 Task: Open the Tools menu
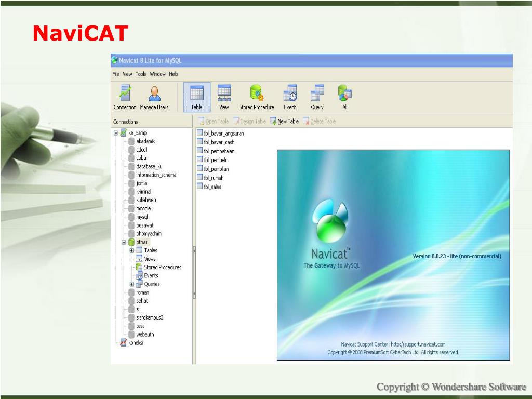(x=141, y=74)
